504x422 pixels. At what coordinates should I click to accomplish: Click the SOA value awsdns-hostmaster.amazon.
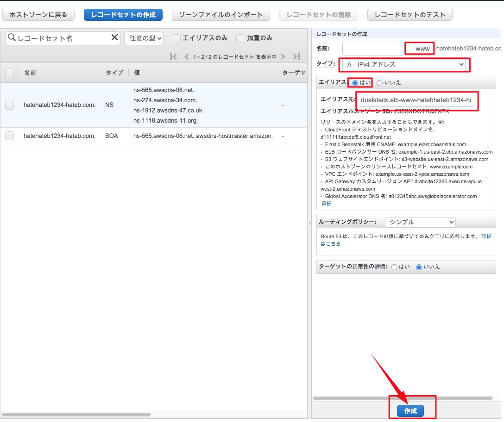click(234, 136)
